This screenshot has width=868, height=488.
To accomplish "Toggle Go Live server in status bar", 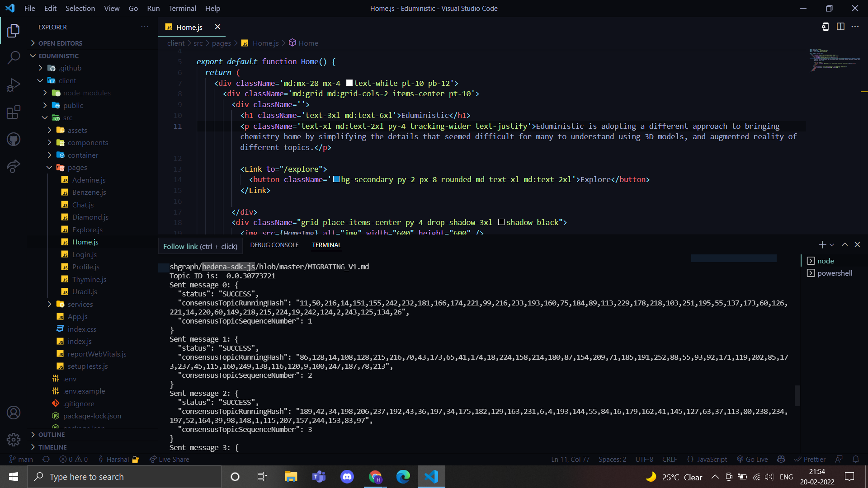I will coord(752,459).
